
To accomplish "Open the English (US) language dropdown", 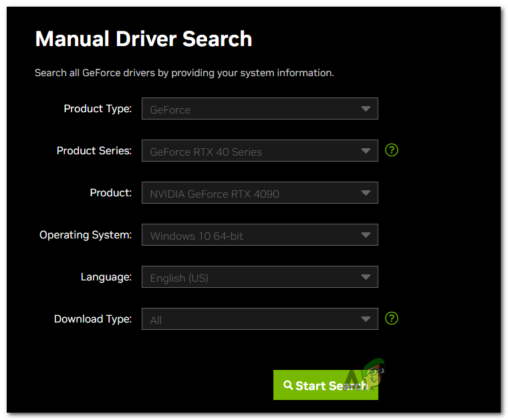I will click(260, 277).
